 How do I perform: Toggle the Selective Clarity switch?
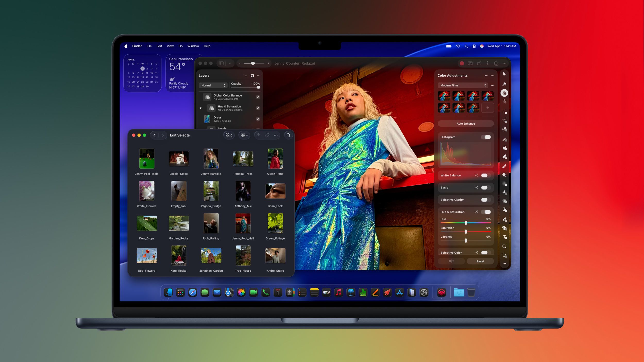point(486,200)
